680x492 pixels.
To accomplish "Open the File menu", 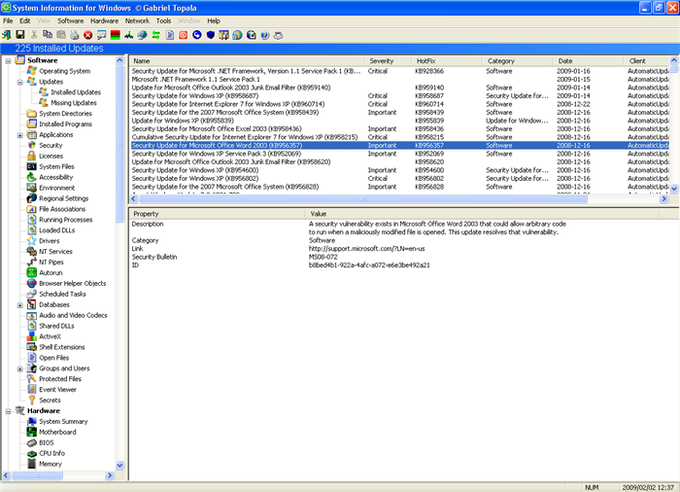I will point(8,21).
